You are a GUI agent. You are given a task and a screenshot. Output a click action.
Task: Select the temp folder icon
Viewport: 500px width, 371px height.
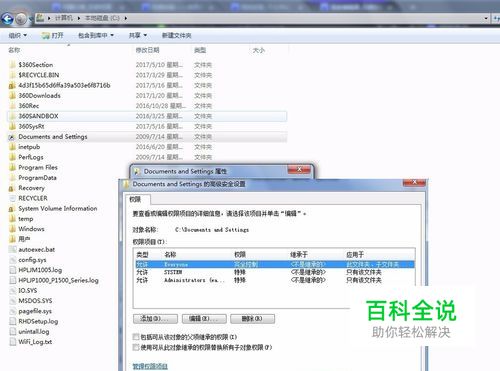12,219
